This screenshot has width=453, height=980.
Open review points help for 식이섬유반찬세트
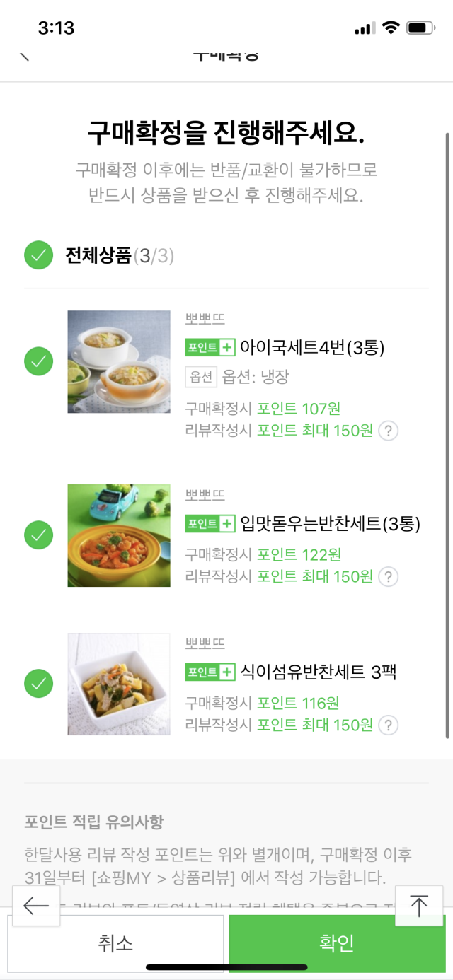pyautogui.click(x=388, y=725)
